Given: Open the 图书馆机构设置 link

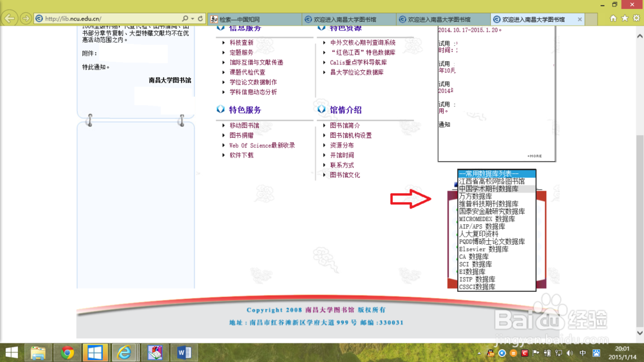Looking at the screenshot, I should pyautogui.click(x=351, y=136).
